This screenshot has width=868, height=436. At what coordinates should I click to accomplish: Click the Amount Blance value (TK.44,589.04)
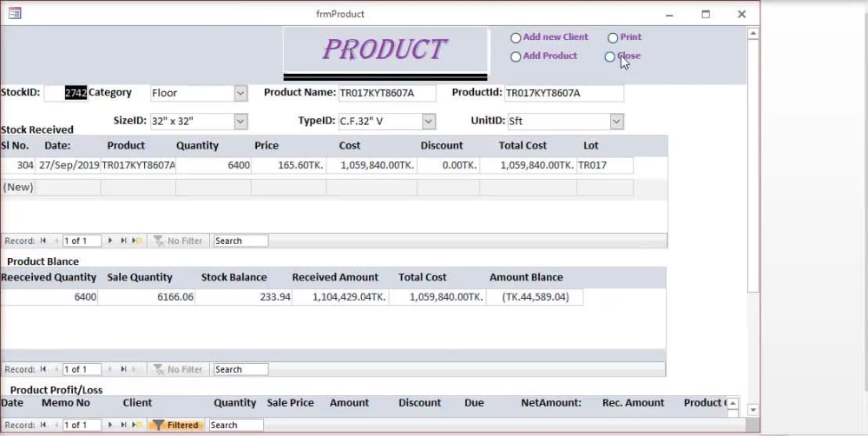coord(535,297)
